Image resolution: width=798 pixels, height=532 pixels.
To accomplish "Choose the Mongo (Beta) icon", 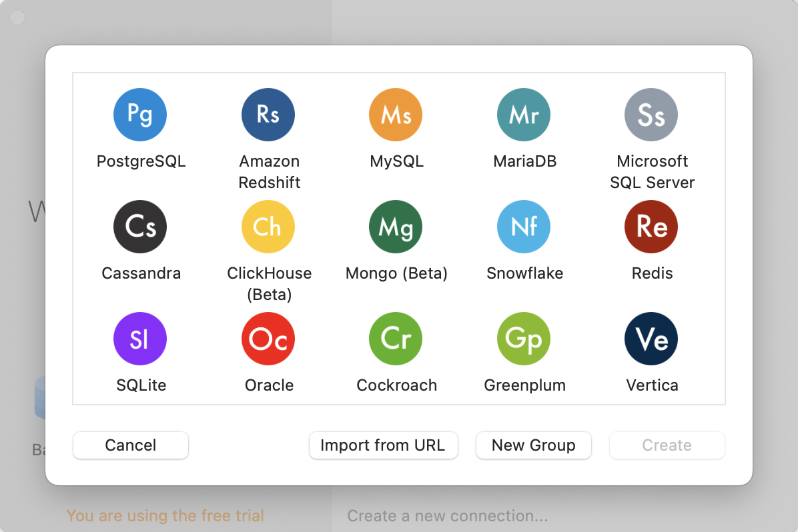I will point(396,227).
